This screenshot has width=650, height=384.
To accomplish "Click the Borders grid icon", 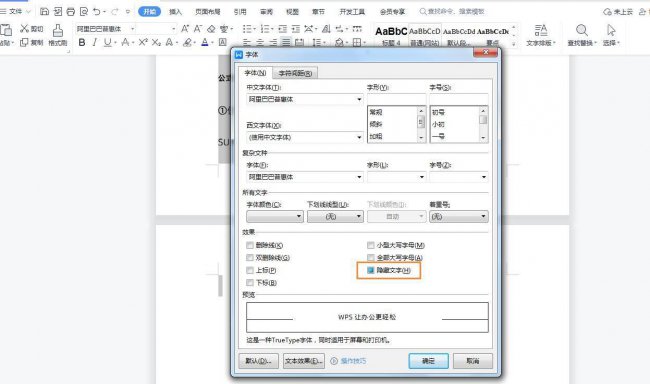I will click(357, 42).
